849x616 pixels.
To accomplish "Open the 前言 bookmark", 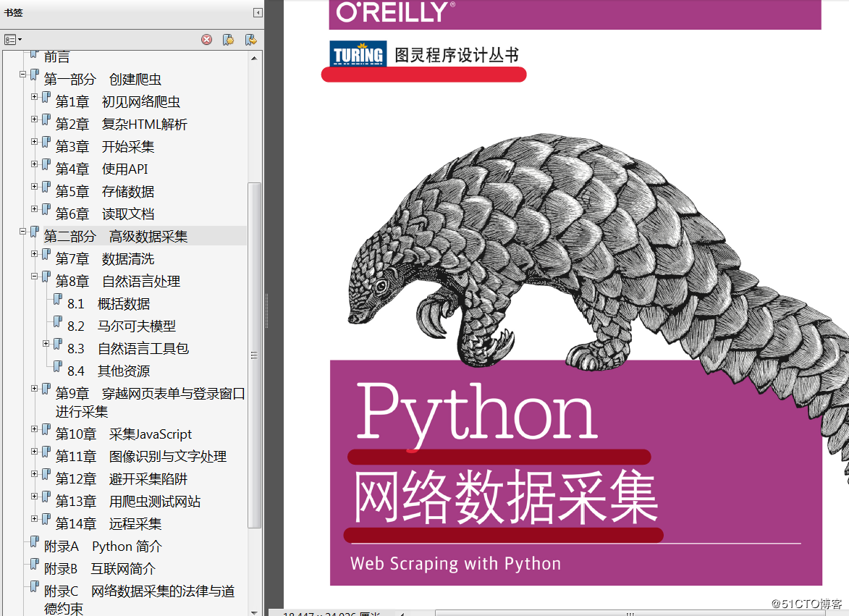I will pyautogui.click(x=57, y=57).
